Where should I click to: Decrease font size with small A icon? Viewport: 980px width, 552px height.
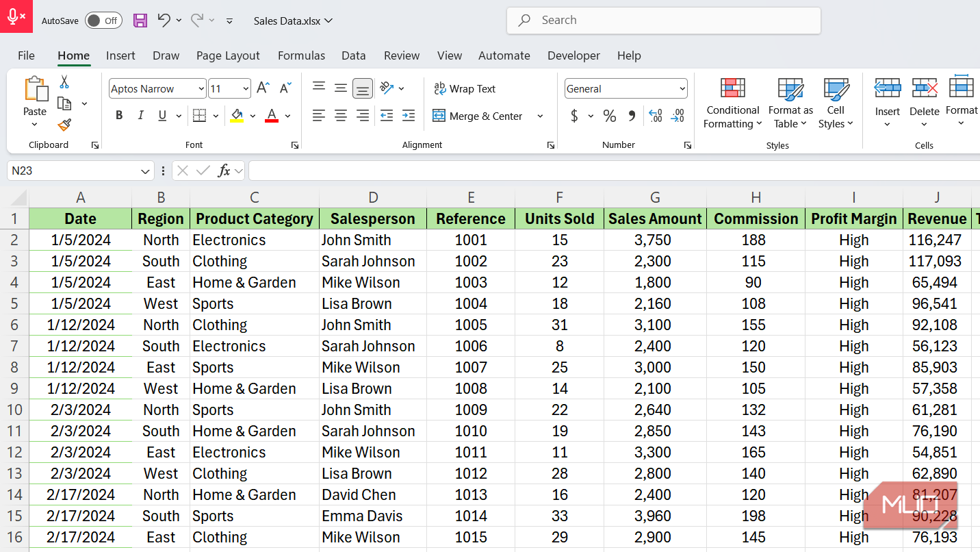286,88
